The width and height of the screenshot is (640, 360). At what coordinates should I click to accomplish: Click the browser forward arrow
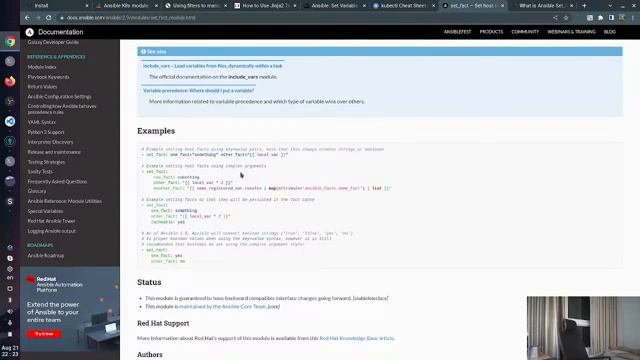click(x=38, y=18)
